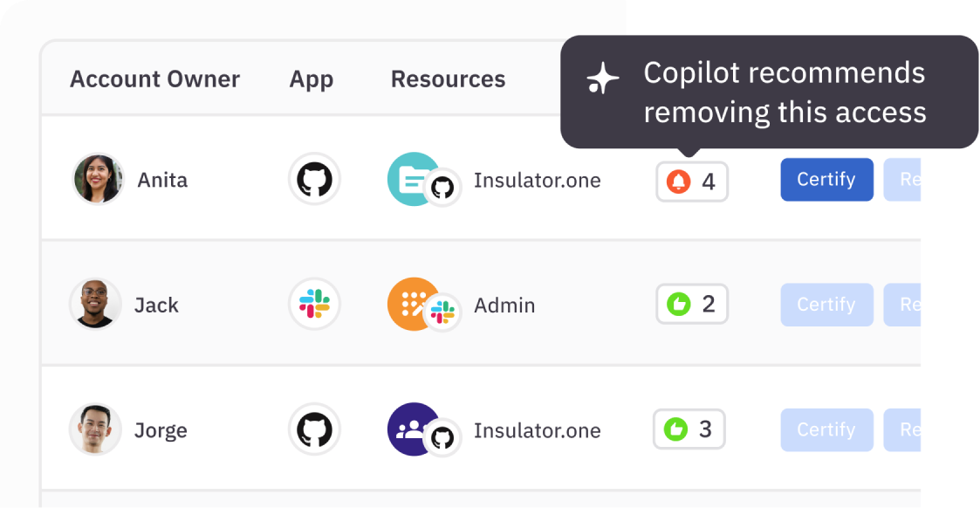Open Jorge's profile avatar
The image size is (980, 508).
pos(94,429)
